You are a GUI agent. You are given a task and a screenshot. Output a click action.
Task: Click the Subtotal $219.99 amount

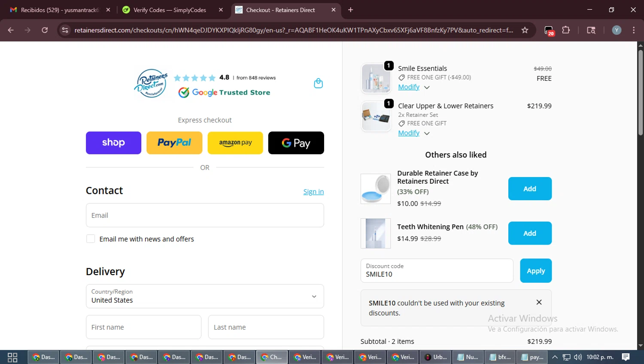pos(539,341)
